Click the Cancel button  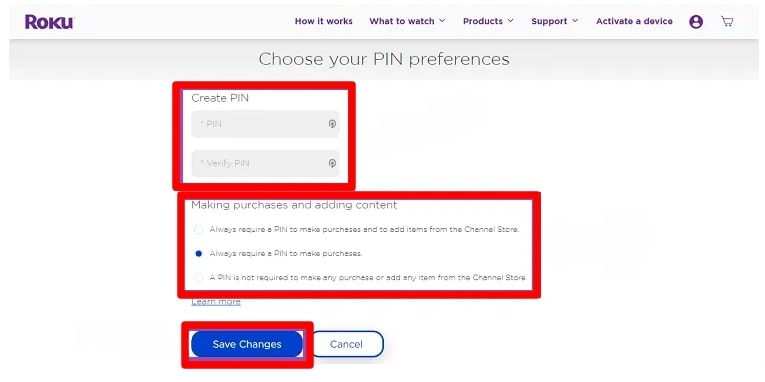point(346,344)
